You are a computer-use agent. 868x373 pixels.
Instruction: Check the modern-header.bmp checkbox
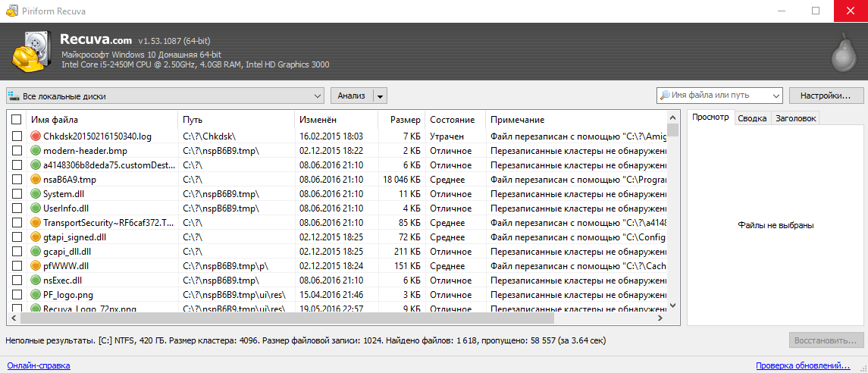pos(17,151)
